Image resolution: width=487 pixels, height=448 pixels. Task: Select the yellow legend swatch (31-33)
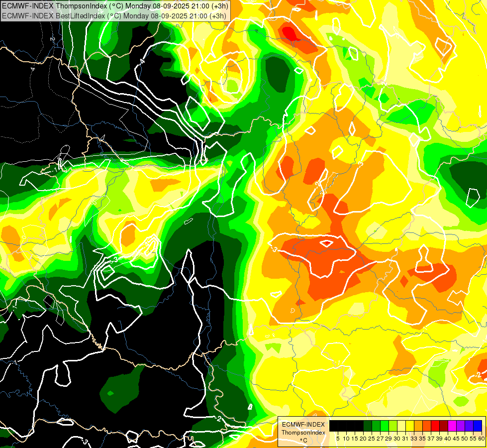pos(410,426)
